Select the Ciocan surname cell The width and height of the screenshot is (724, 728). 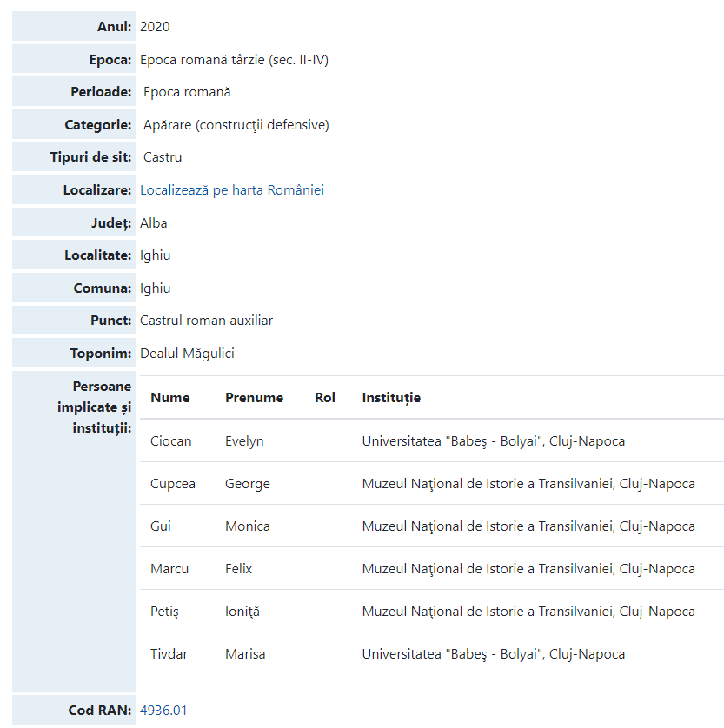[170, 441]
